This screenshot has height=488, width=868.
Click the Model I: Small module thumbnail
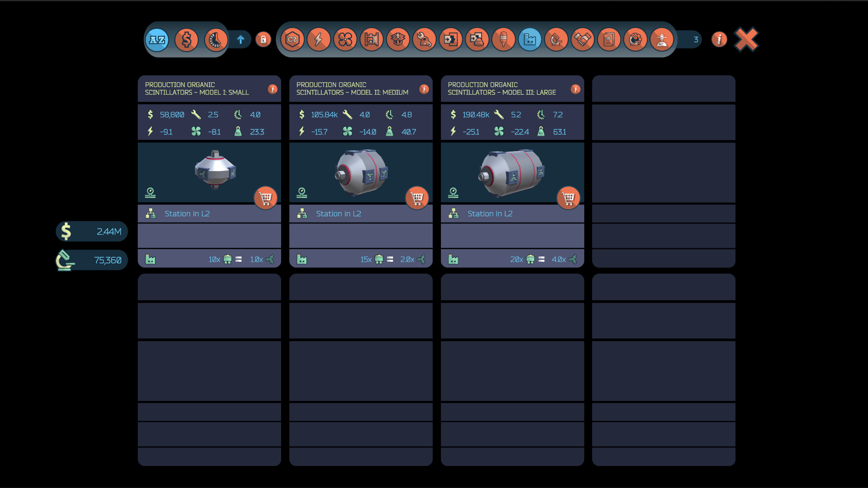215,170
